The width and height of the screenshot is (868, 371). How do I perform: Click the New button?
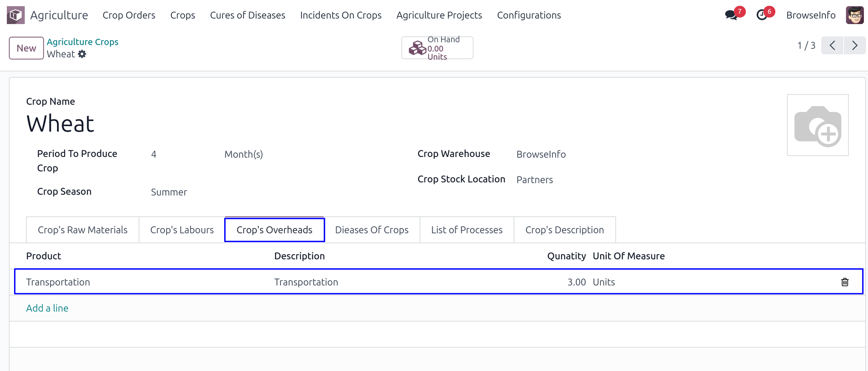(26, 48)
